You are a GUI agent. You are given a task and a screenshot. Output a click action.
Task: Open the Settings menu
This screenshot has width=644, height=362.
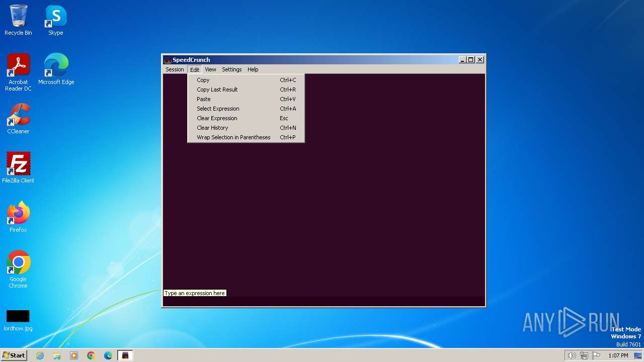231,69
